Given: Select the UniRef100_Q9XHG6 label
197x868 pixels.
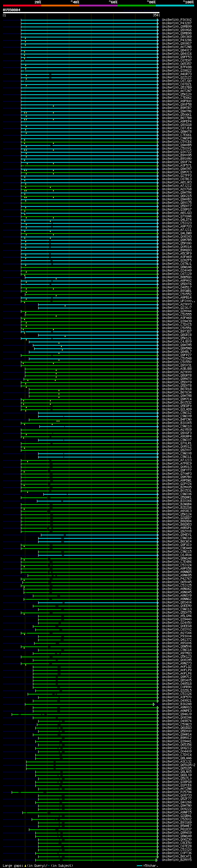Looking at the screenshot, I should (177, 30).
